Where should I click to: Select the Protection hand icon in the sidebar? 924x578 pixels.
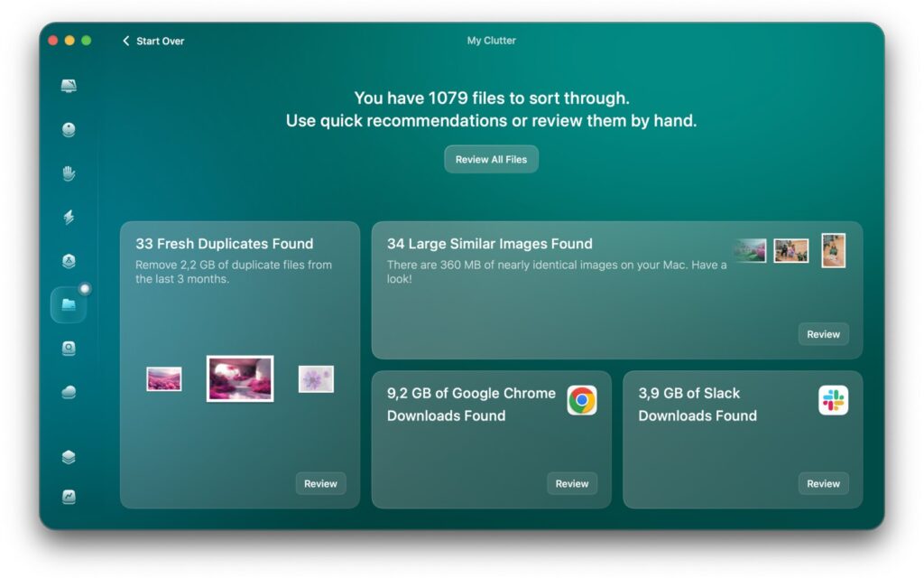click(69, 173)
